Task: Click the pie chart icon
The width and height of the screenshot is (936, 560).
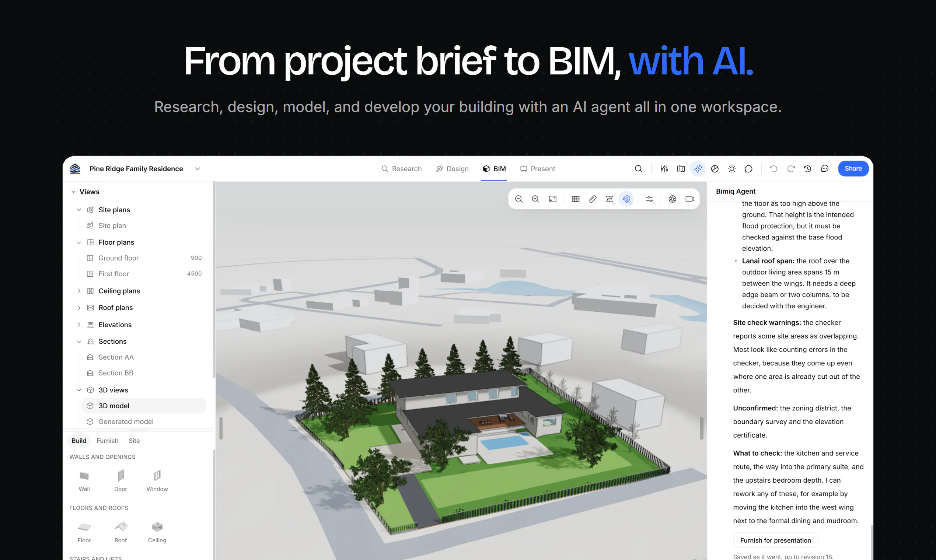Action: [x=715, y=169]
